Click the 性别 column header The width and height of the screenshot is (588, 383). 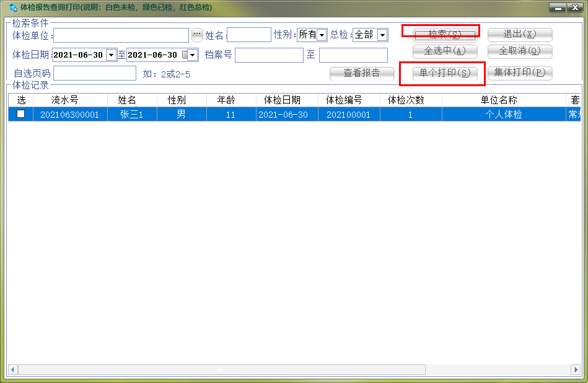click(182, 100)
